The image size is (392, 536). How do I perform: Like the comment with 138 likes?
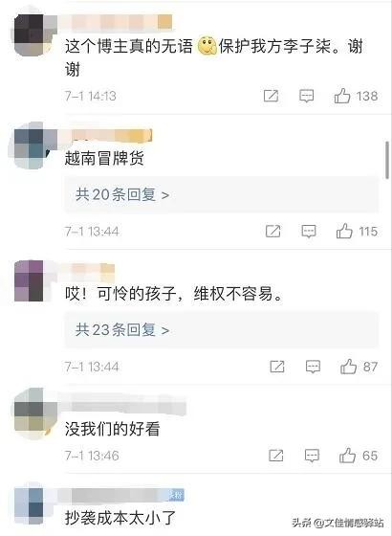pyautogui.click(x=342, y=96)
